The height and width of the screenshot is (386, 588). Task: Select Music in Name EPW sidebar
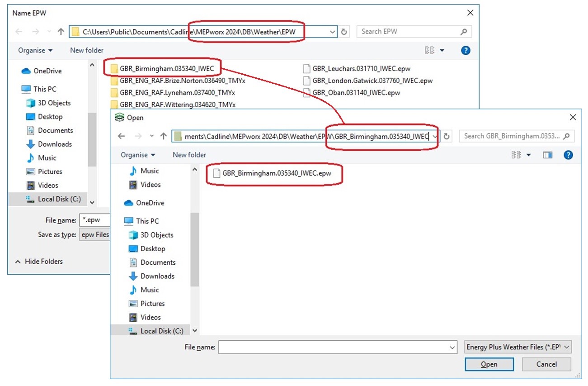tap(41, 157)
